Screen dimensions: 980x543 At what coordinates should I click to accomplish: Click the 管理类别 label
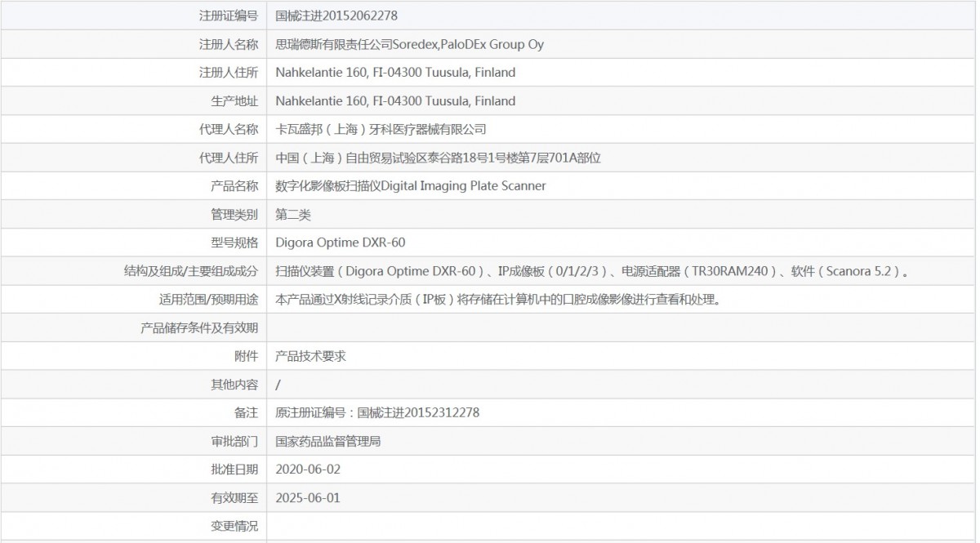[234, 215]
